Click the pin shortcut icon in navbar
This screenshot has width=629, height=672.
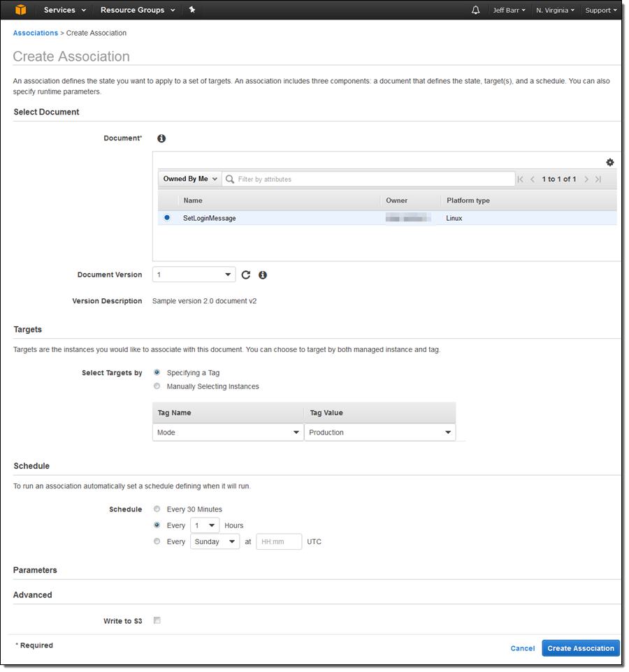tap(192, 10)
